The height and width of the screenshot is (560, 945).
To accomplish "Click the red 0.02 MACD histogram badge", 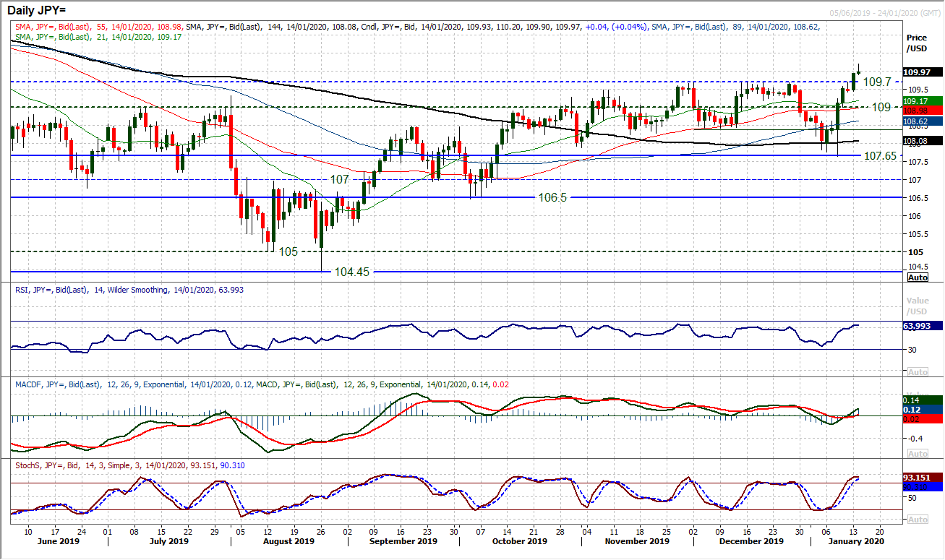I will (x=912, y=419).
